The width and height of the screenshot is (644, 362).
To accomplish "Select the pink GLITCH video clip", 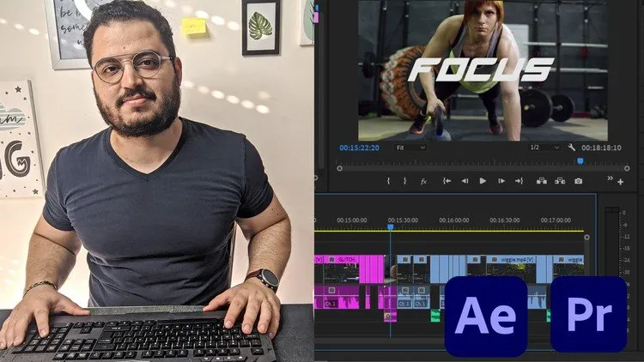I will tap(341, 268).
